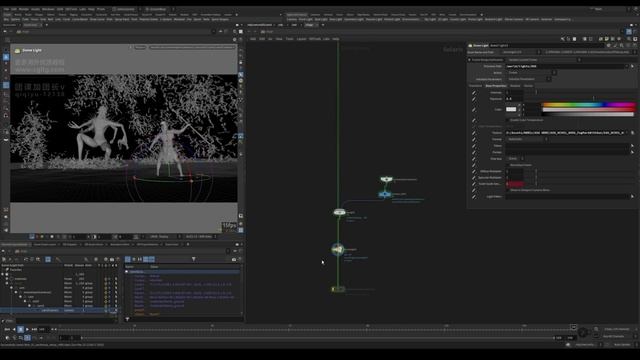The height and width of the screenshot is (360, 640).
Task: Switch to the Karma parameter tab
Action: pos(528,86)
